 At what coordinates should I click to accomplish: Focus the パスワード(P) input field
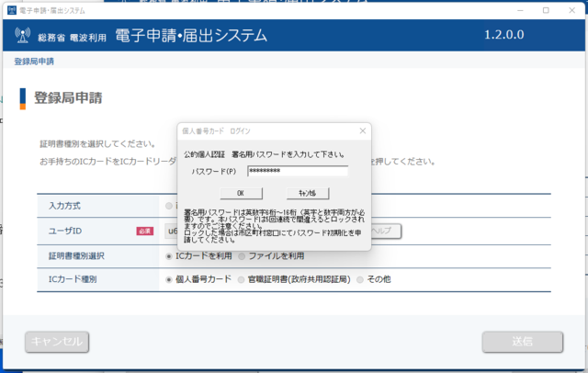298,171
